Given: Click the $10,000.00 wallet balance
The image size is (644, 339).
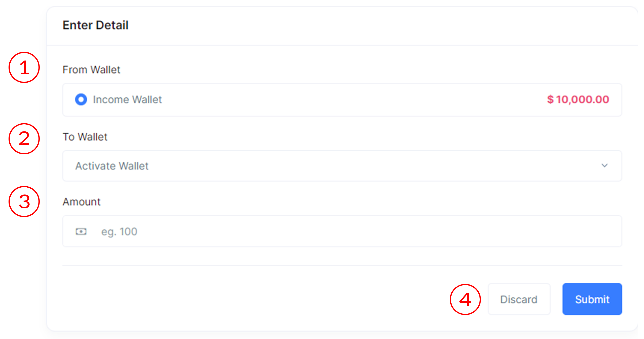Looking at the screenshot, I should pos(578,99).
